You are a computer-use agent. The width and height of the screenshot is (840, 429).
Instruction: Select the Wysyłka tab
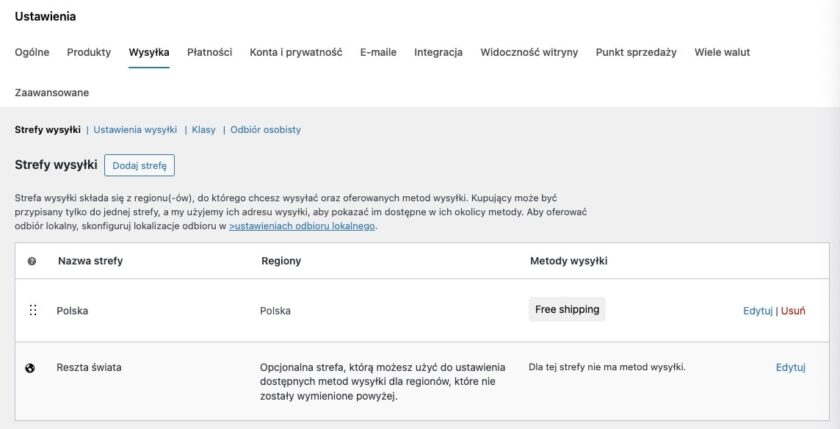pos(149,52)
